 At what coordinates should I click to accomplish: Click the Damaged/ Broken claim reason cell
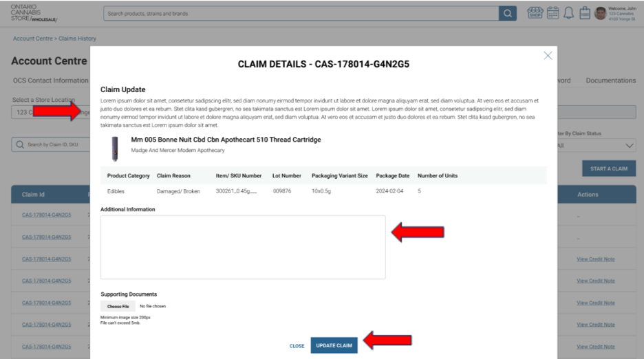pos(178,191)
